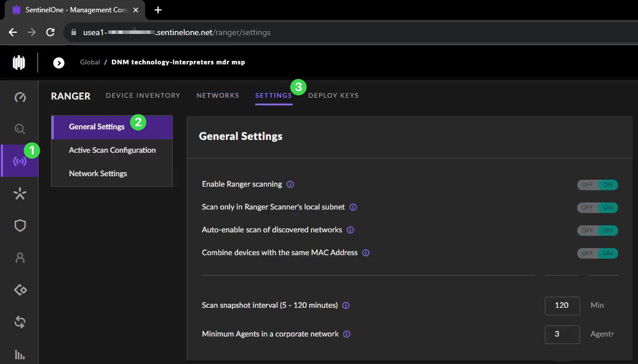The width and height of the screenshot is (638, 364).
Task: Show info for Minimum Agents in corporate network
Action: coord(347,334)
